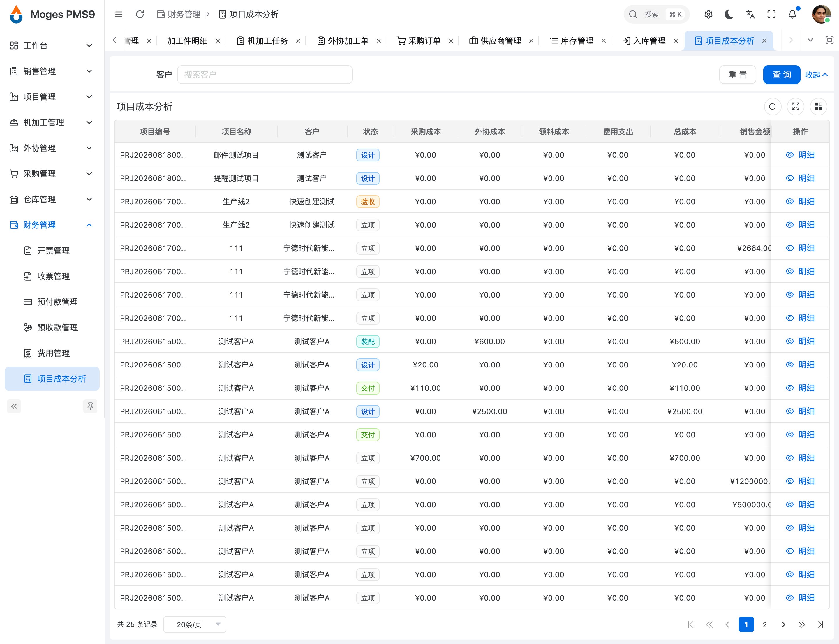Open the language translation icon
The image size is (839, 644).
[750, 14]
